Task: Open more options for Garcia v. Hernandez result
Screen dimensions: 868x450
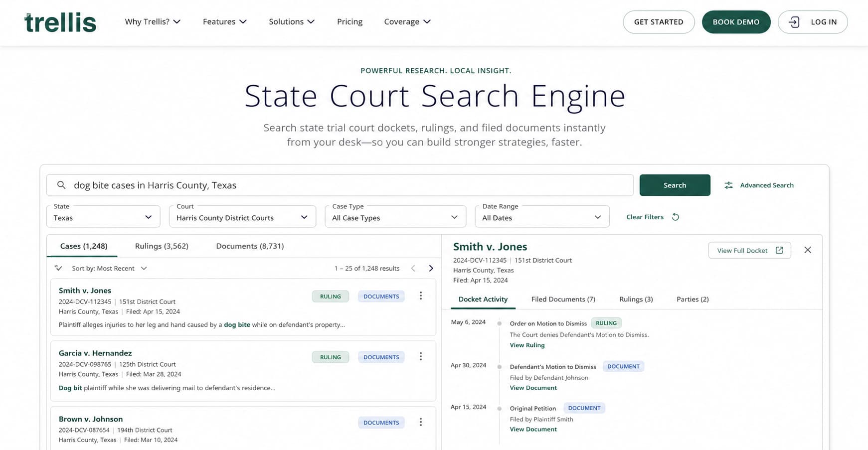Action: coord(421,356)
